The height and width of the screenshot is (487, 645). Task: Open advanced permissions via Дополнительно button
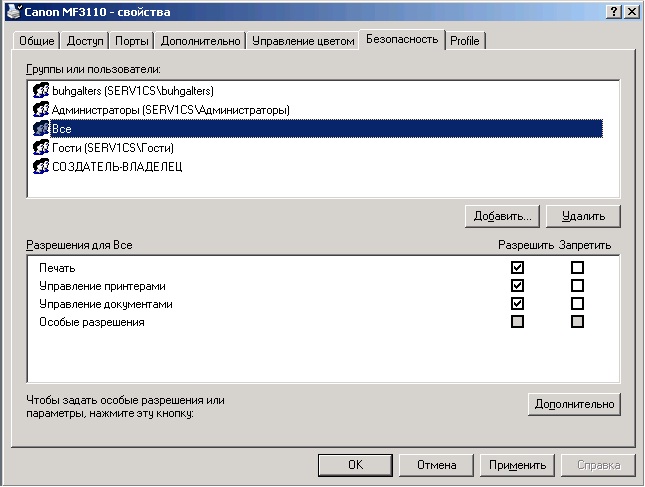574,404
